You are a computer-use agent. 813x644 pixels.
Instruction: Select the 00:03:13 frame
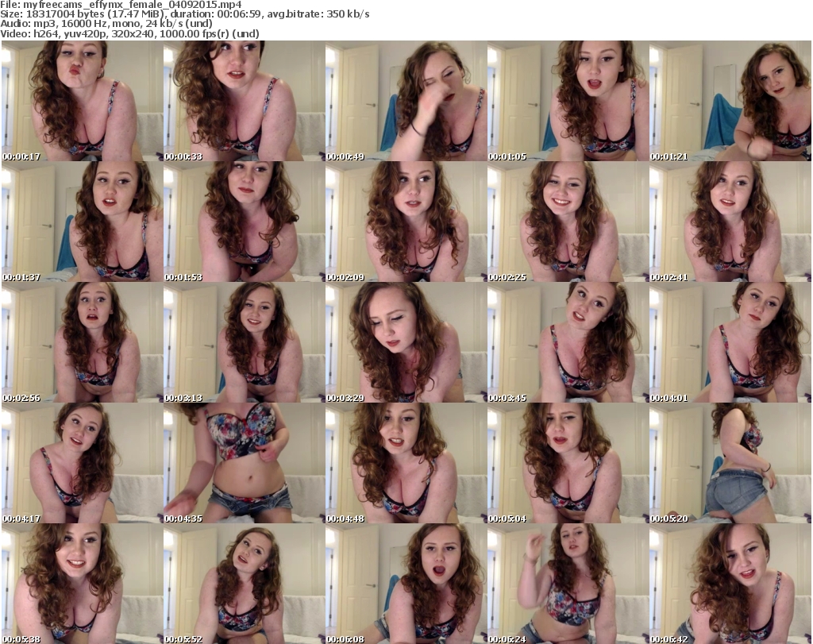pos(245,342)
